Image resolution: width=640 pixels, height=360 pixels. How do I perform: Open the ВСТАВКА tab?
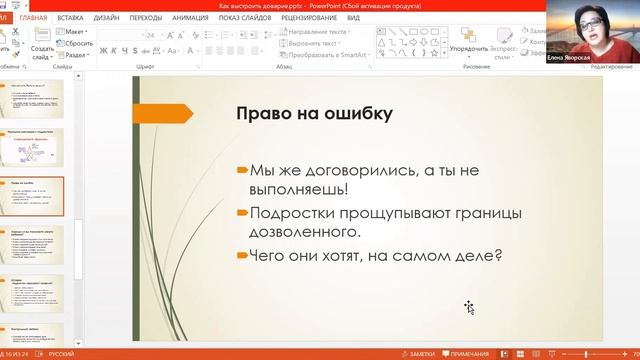pyautogui.click(x=70, y=18)
